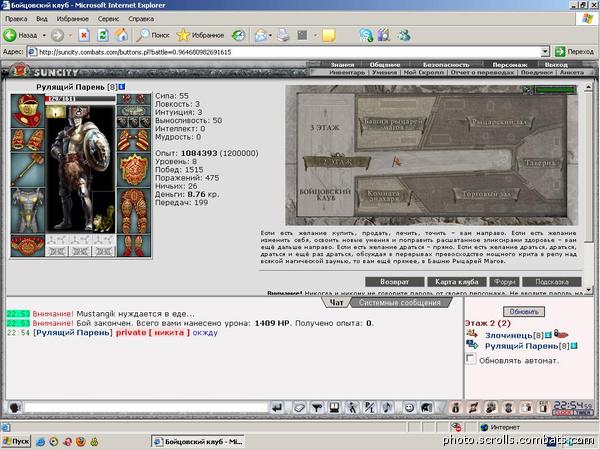Go to Рыцарский зал on map

coord(499,122)
